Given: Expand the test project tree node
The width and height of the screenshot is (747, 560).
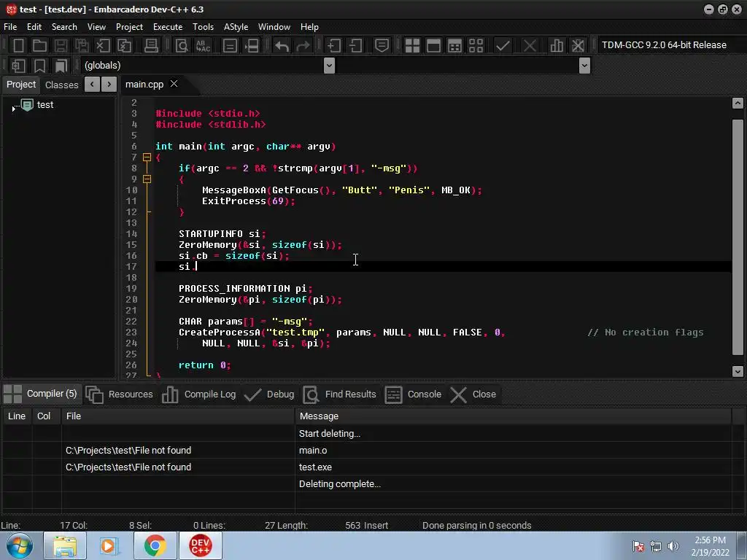Looking at the screenshot, I should (x=14, y=109).
